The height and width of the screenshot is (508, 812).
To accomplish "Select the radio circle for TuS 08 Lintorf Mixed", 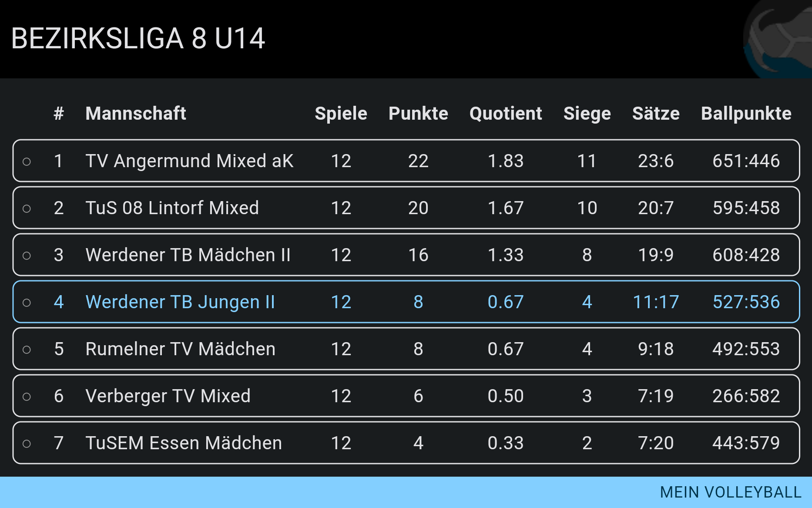I will click(x=27, y=209).
